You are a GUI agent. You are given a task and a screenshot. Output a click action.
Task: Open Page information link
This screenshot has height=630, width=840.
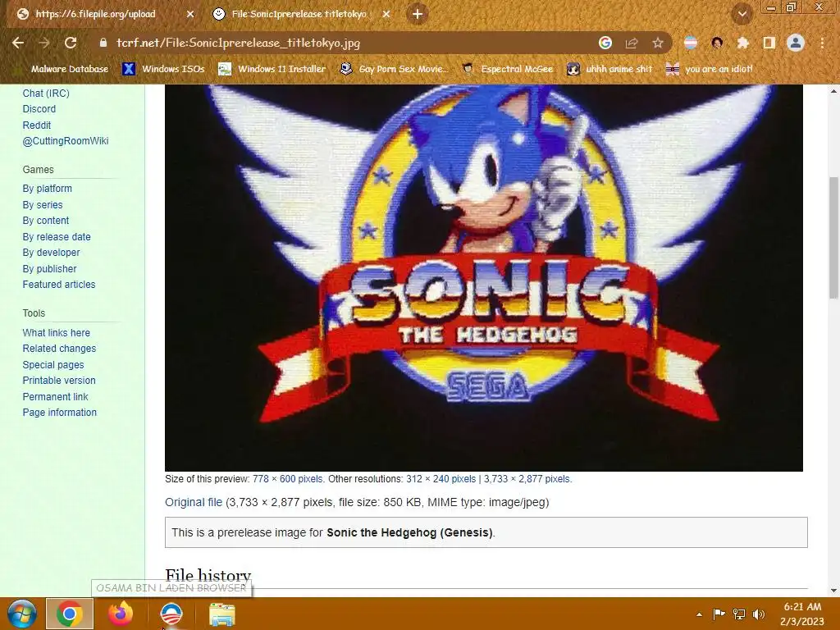tap(59, 413)
